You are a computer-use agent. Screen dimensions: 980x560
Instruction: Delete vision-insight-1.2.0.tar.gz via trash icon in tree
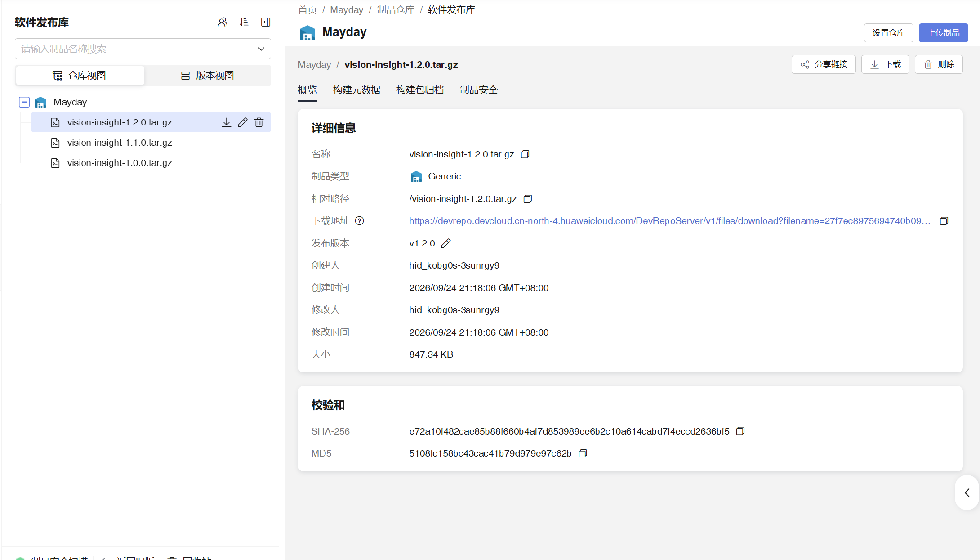click(259, 122)
